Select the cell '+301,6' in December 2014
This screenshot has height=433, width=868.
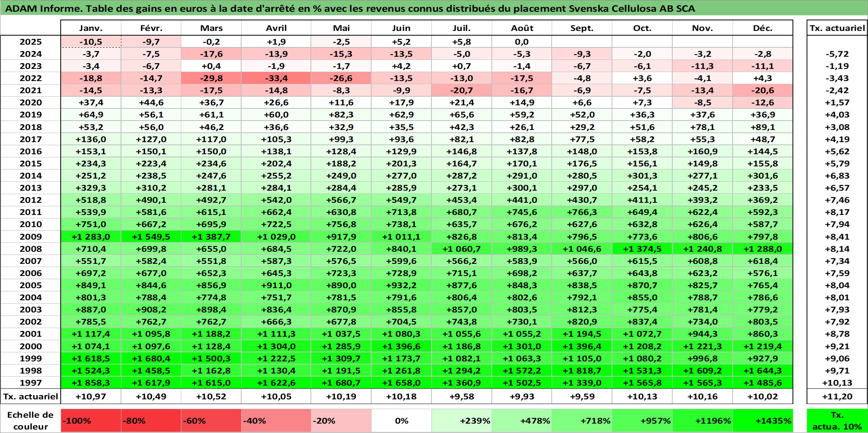point(763,175)
